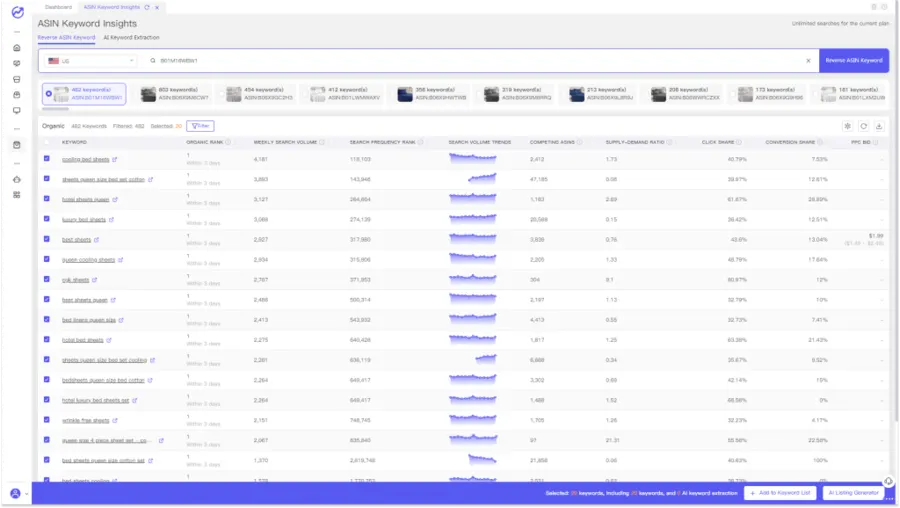
Task: Open external link for hotel bed sheets
Action: [109, 340]
